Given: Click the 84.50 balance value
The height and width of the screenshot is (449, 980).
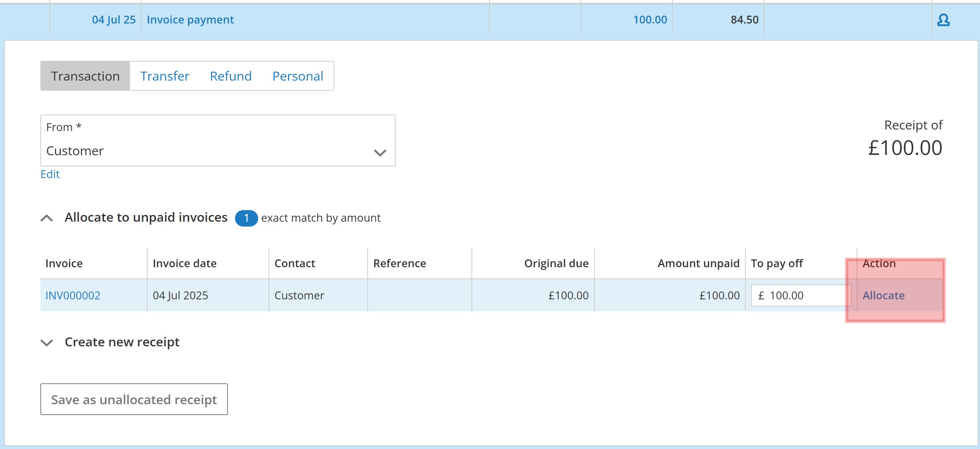Looking at the screenshot, I should pos(744,20).
